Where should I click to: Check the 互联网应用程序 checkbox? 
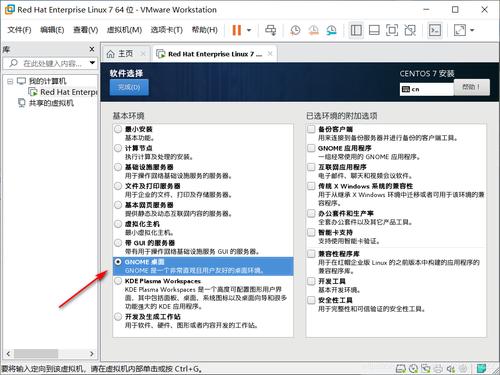pyautogui.click(x=311, y=167)
